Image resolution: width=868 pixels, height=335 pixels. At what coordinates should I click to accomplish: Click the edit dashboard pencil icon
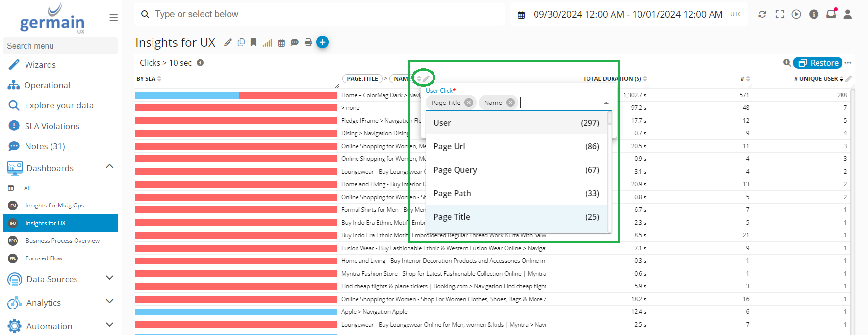click(x=228, y=43)
